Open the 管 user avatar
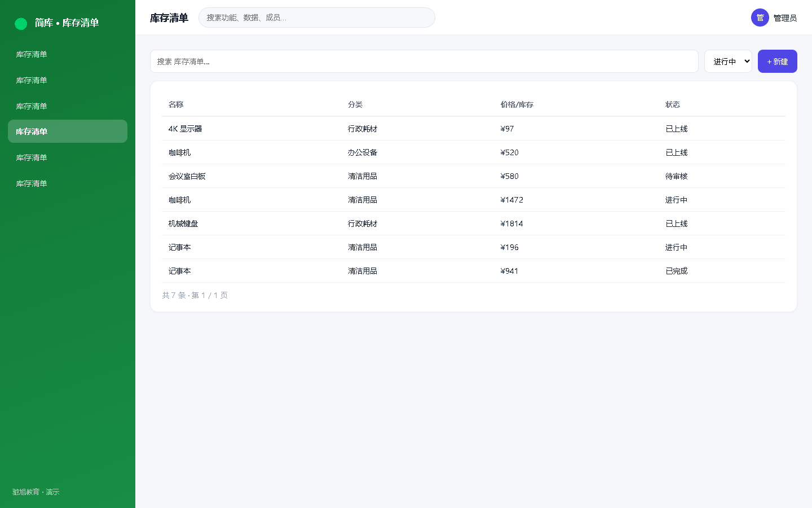The image size is (812, 508). click(x=760, y=17)
